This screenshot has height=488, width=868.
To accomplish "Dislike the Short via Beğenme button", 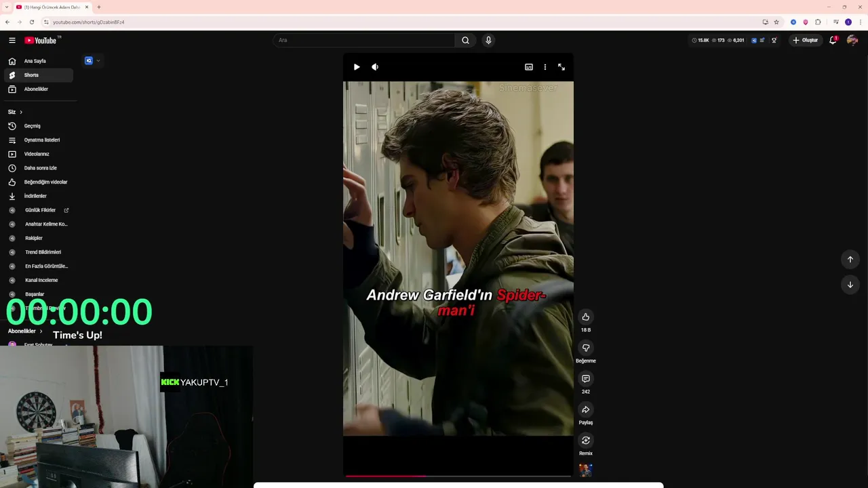I will (x=586, y=348).
